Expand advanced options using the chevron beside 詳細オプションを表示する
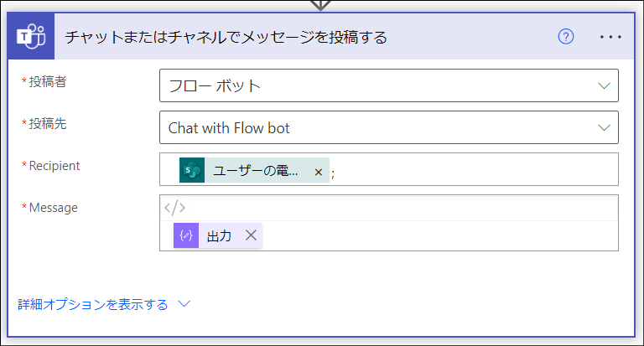Image resolution: width=644 pixels, height=346 pixels. pos(184,304)
